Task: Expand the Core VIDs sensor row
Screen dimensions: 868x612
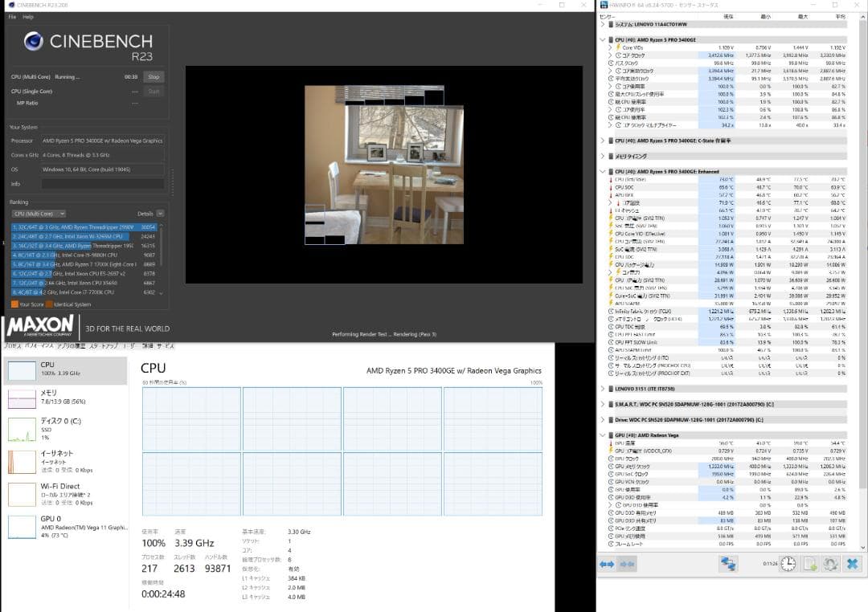Action: [x=610, y=48]
